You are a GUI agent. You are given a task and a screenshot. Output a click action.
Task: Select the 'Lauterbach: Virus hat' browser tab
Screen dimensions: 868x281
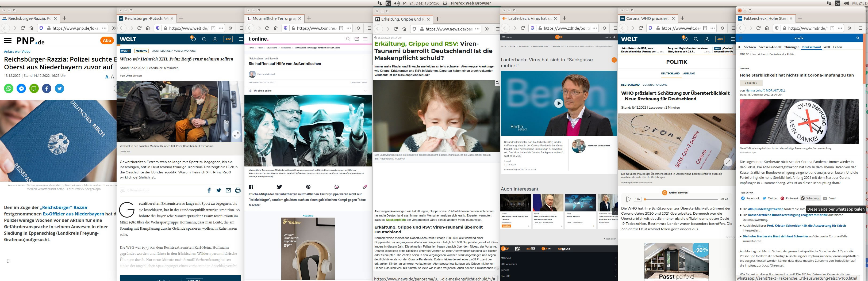pos(530,18)
